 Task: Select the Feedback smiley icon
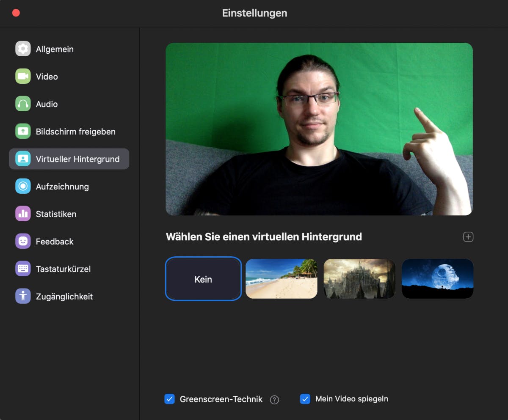coord(23,242)
